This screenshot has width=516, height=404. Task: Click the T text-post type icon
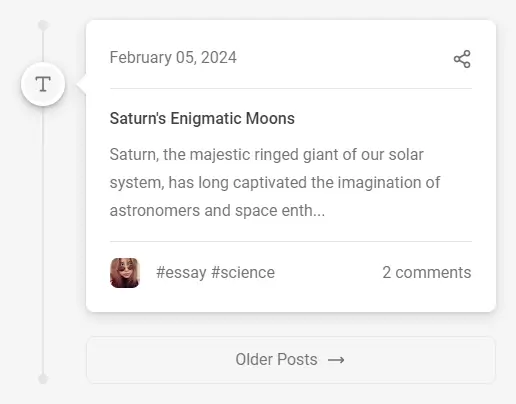[x=43, y=84]
